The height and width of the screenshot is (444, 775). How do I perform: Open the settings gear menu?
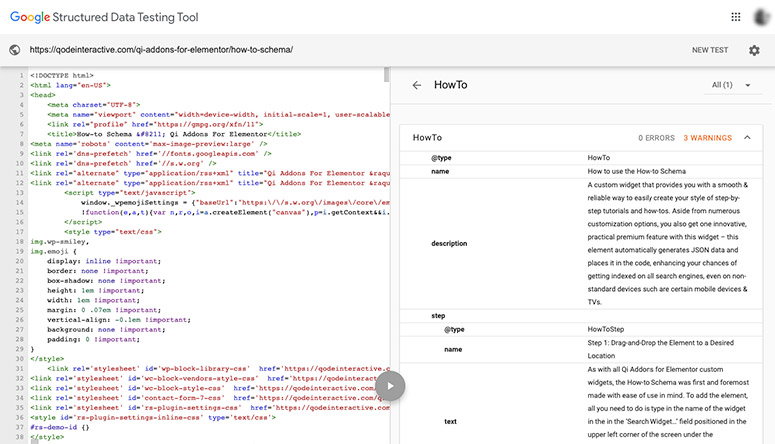click(754, 50)
